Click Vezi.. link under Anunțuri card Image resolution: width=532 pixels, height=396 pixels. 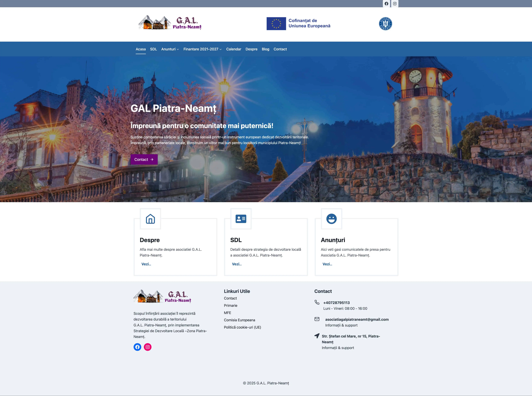click(x=327, y=264)
